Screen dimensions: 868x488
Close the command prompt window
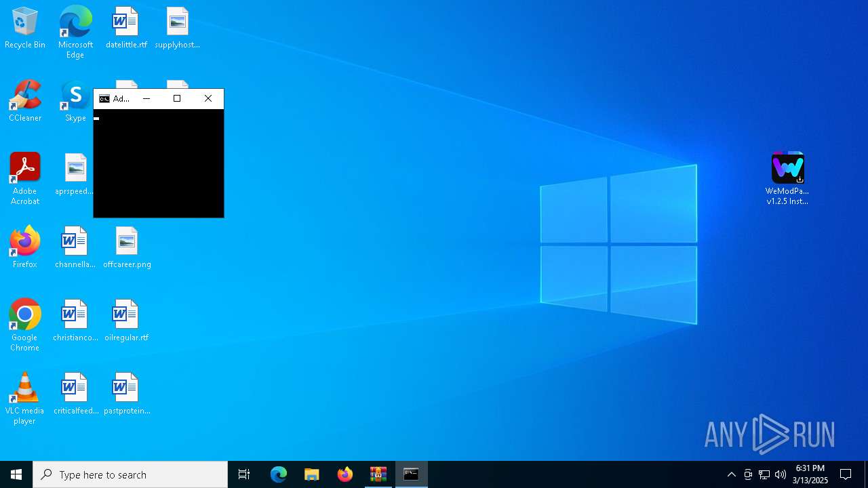[208, 99]
